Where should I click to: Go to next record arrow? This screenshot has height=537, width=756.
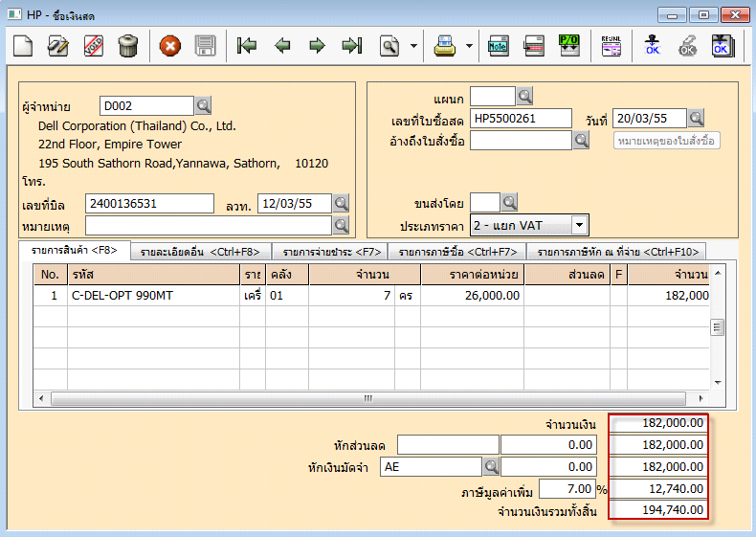coord(317,45)
